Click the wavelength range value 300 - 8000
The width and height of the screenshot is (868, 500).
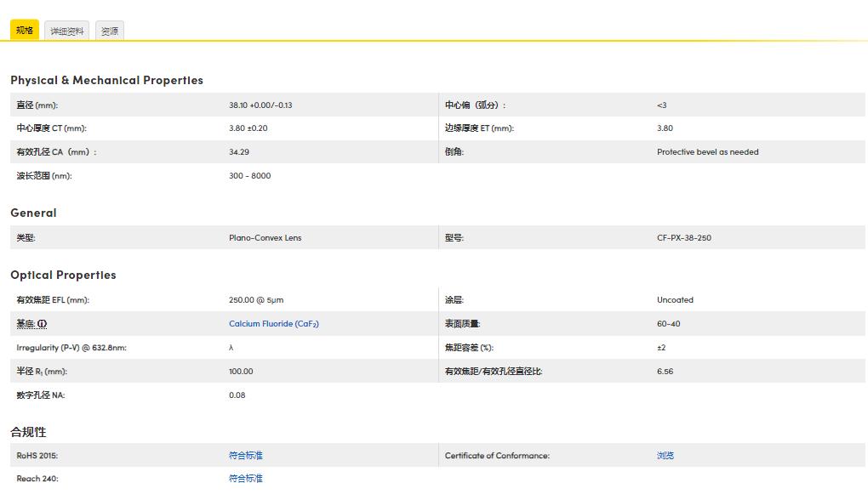point(249,176)
